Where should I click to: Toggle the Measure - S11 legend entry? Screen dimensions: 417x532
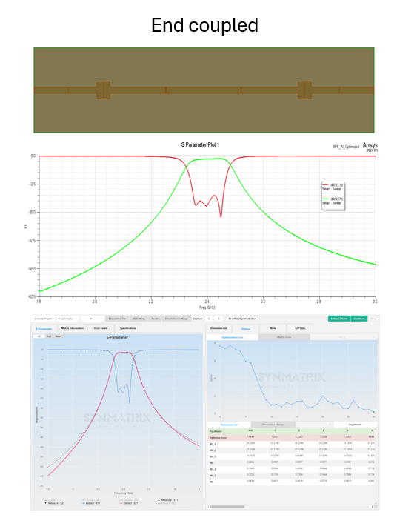coord(168,500)
